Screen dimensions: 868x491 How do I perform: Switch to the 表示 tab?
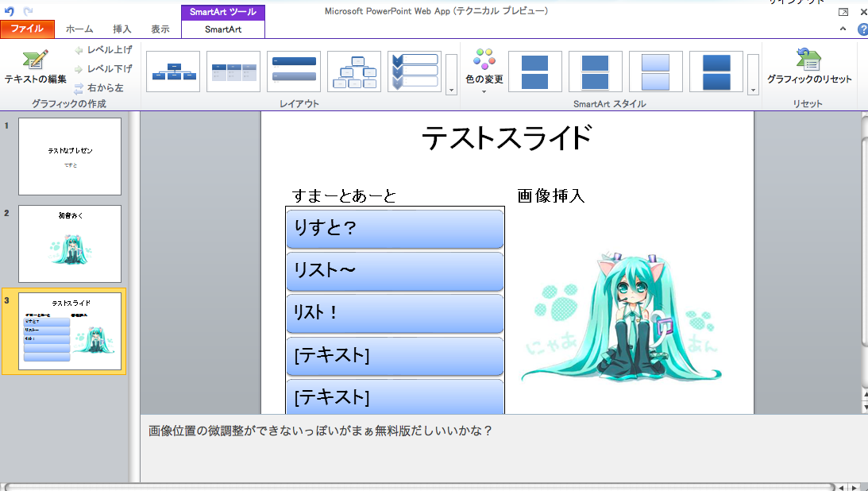160,29
